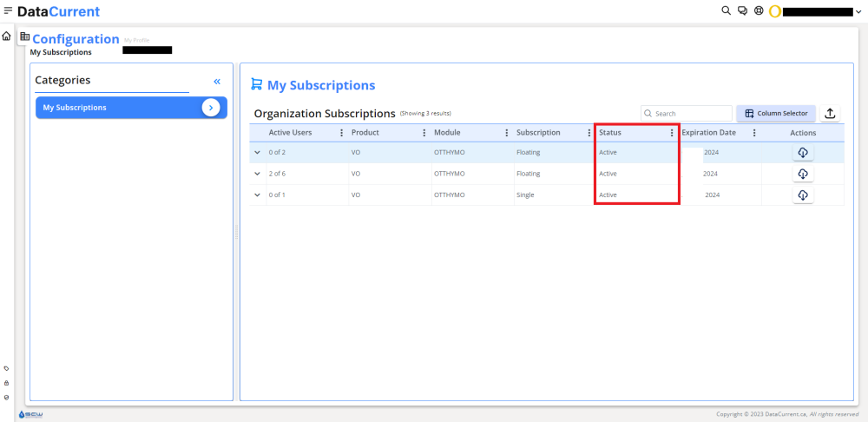Download license for the 0 of 2 row

[x=803, y=152]
